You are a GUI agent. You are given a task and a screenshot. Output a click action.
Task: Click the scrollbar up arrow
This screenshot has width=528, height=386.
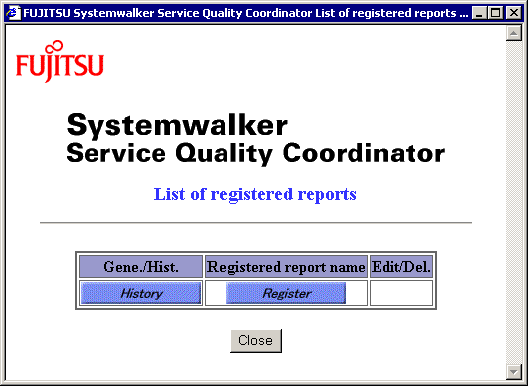tap(514, 33)
